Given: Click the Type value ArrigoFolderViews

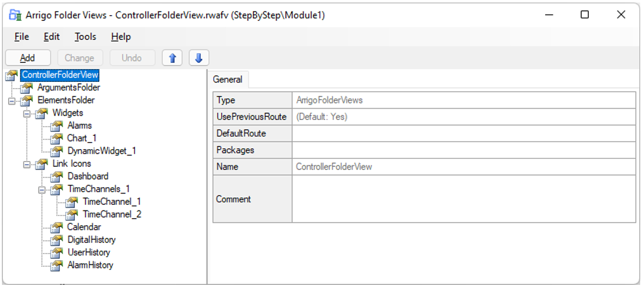Looking at the screenshot, I should [x=464, y=100].
